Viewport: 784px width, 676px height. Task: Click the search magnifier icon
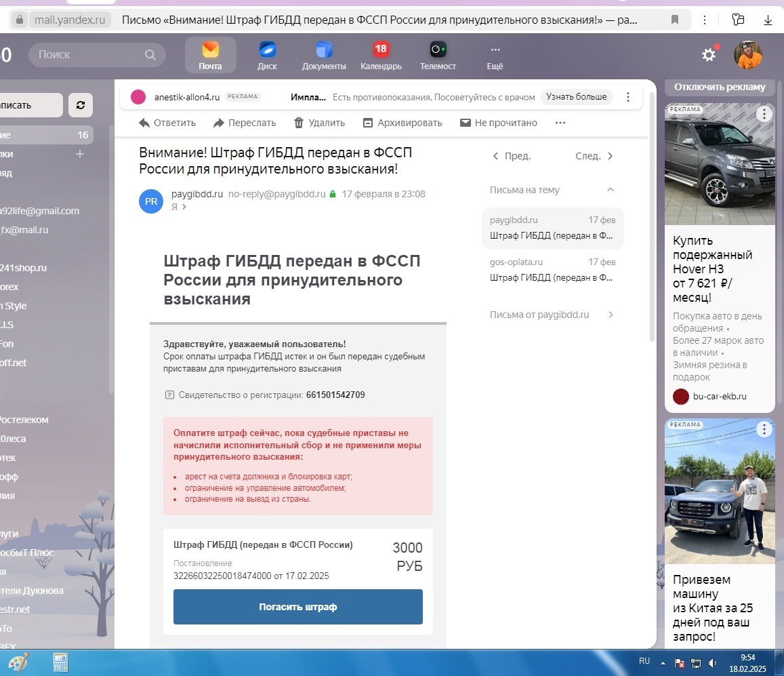[x=150, y=54]
